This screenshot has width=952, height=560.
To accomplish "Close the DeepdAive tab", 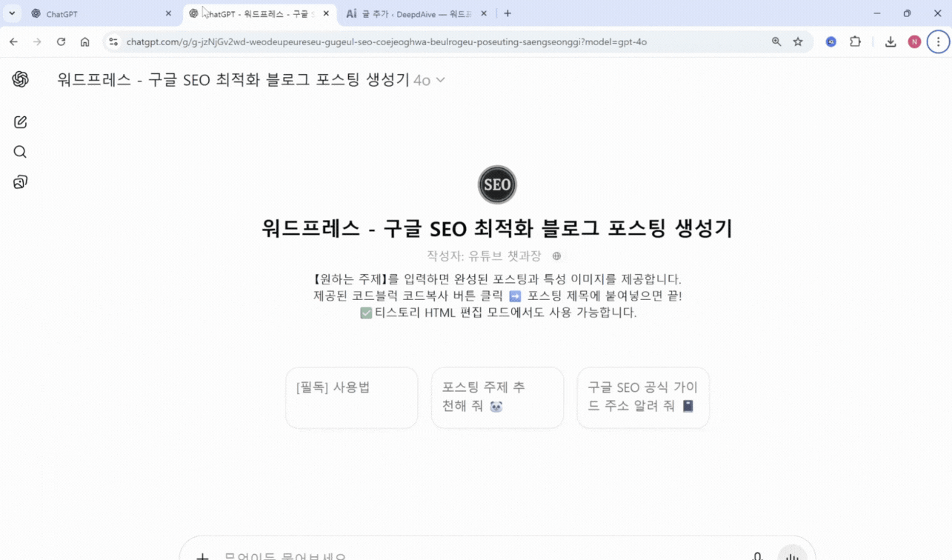I will 484,13.
